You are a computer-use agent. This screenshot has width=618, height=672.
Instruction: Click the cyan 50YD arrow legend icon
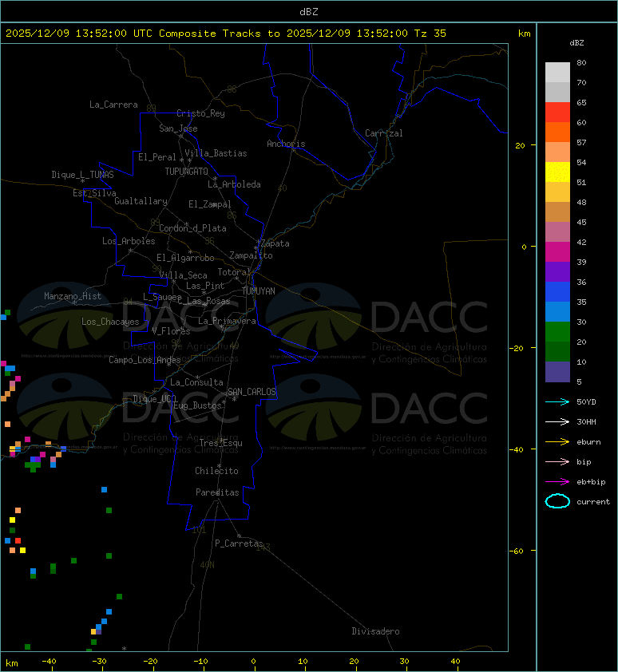pos(557,402)
